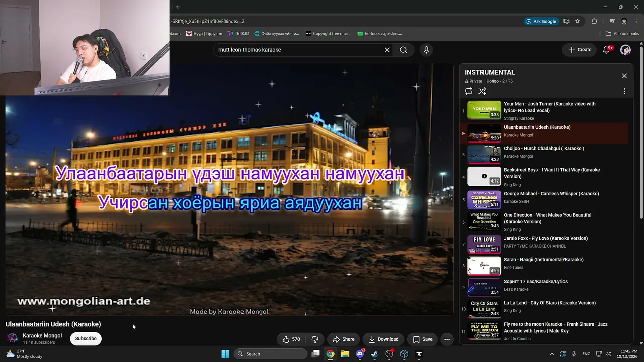Open YouTube notifications bell
Image resolution: width=644 pixels, height=362 pixels.
[606, 50]
